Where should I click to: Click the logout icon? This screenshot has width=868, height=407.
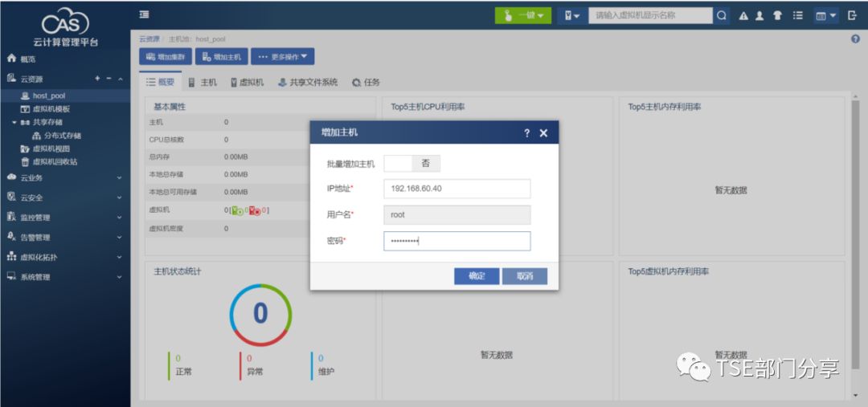click(x=853, y=15)
